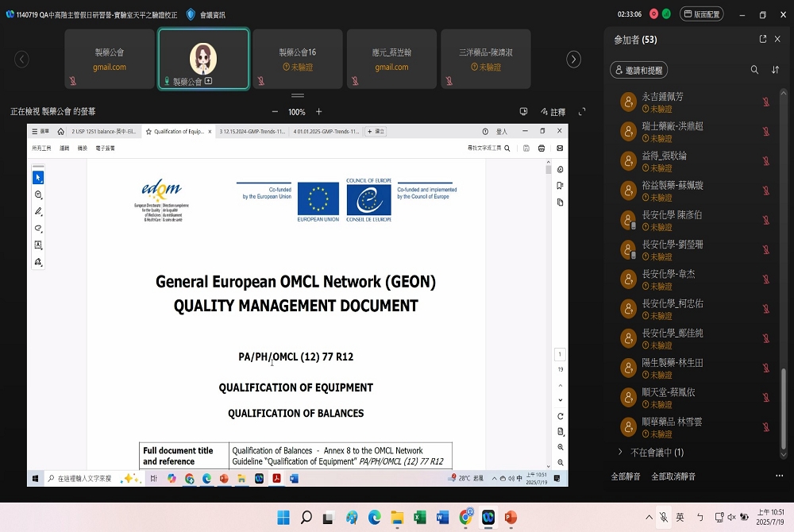This screenshot has height=532, width=794.
Task: Show next video thumbnails with right arrow
Action: (573, 60)
